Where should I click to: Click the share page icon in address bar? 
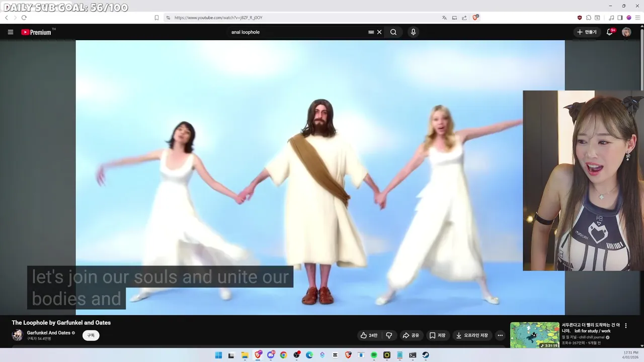click(x=464, y=18)
